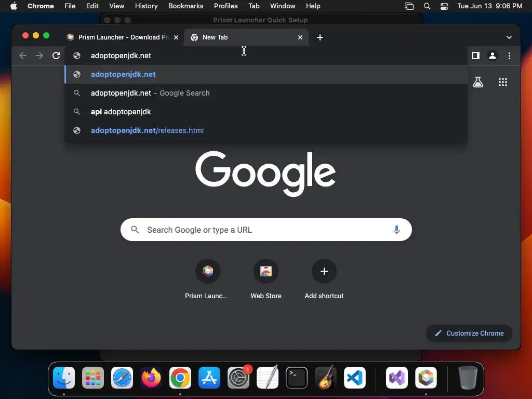Open the View menu

pos(116,6)
